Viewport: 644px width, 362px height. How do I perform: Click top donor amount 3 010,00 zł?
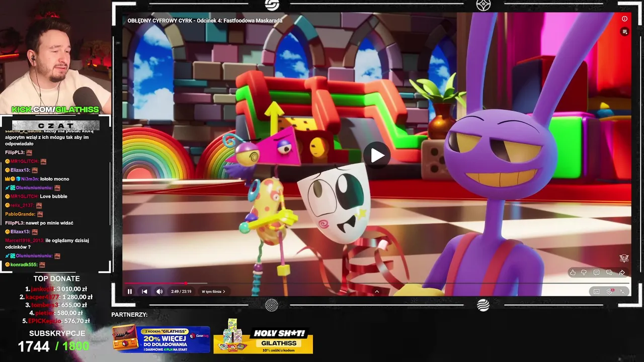point(72,289)
